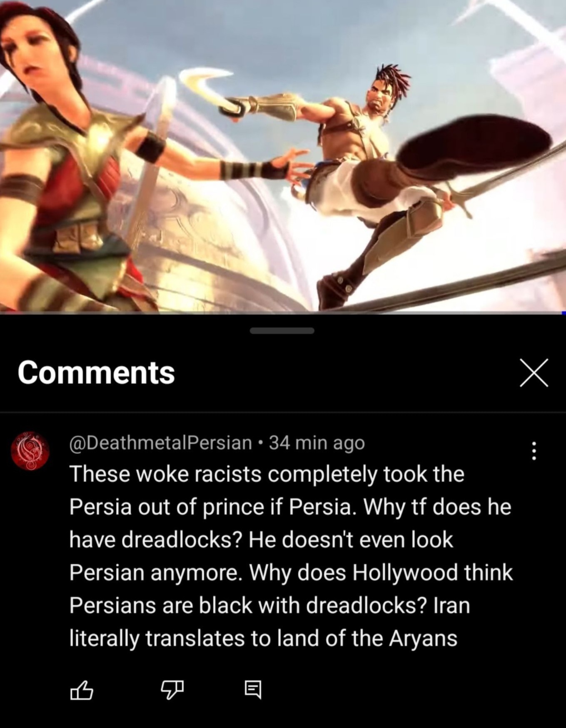This screenshot has height=728, width=566.
Task: Click the "34 min ago" timestamp
Action: 317,443
